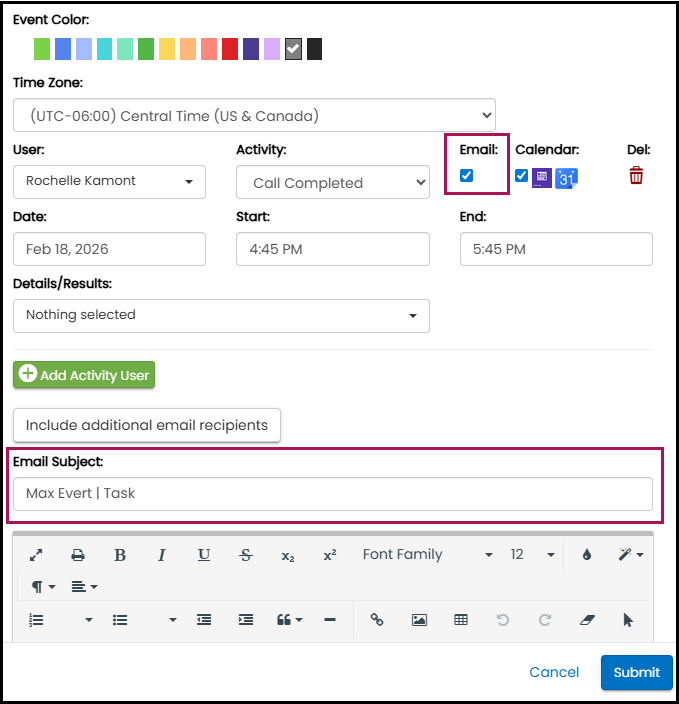Click the End time field 5:45 PM
The height and width of the screenshot is (704, 679).
556,249
